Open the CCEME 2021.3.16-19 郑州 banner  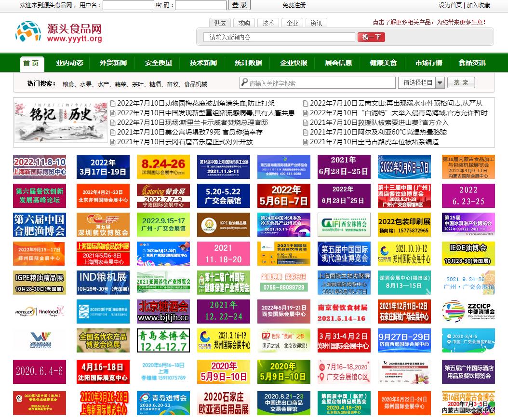pos(224,340)
